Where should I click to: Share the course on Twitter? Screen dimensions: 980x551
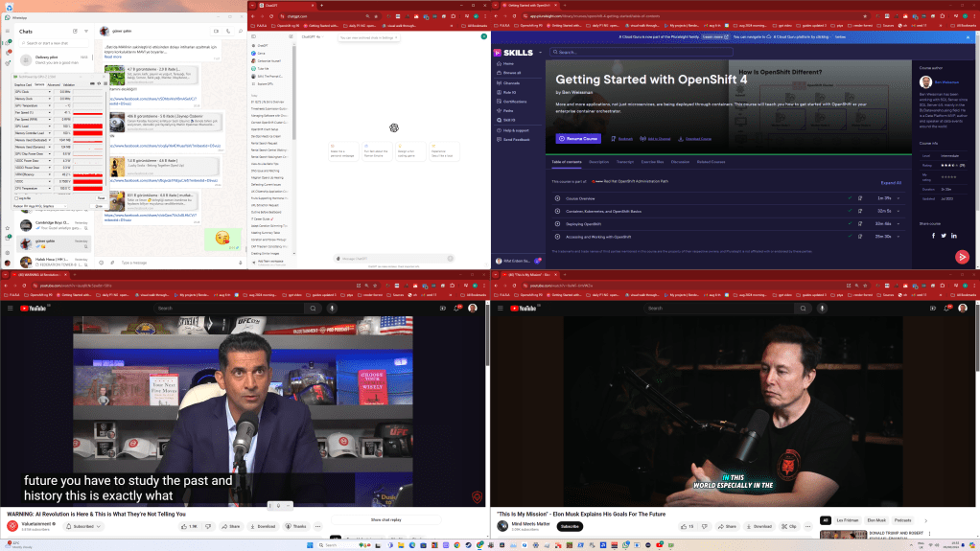tap(944, 236)
